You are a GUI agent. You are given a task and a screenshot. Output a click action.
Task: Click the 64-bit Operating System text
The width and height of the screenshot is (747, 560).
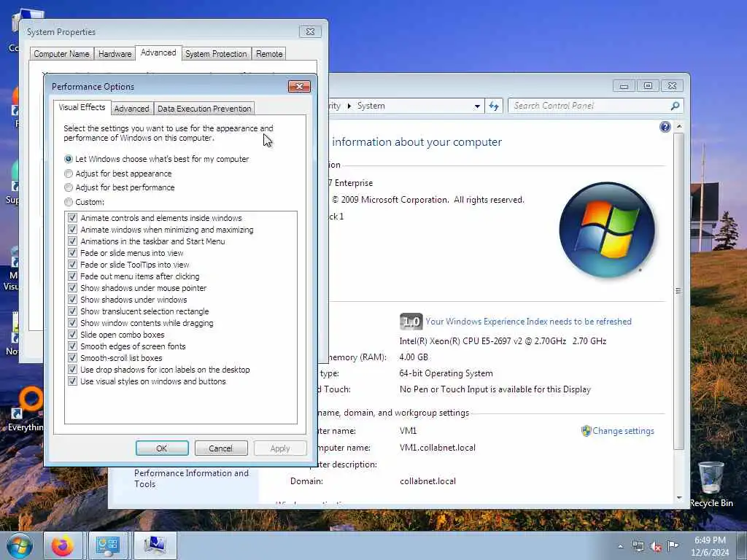pos(446,373)
